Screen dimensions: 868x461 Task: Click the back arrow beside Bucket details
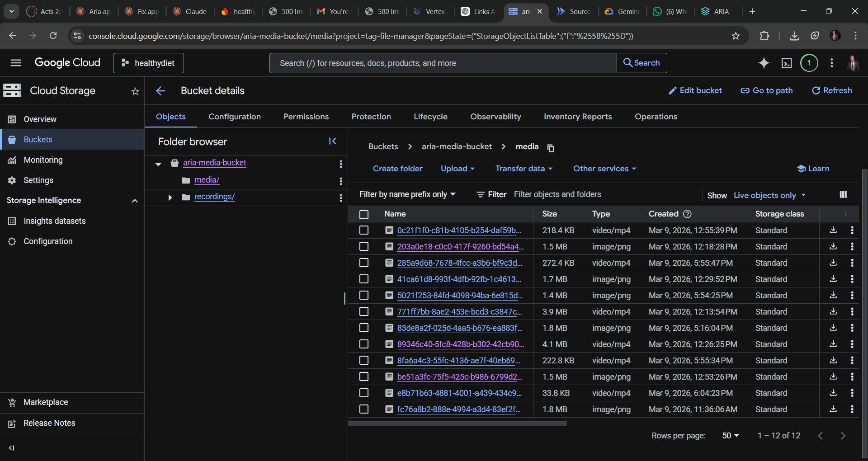(x=160, y=91)
